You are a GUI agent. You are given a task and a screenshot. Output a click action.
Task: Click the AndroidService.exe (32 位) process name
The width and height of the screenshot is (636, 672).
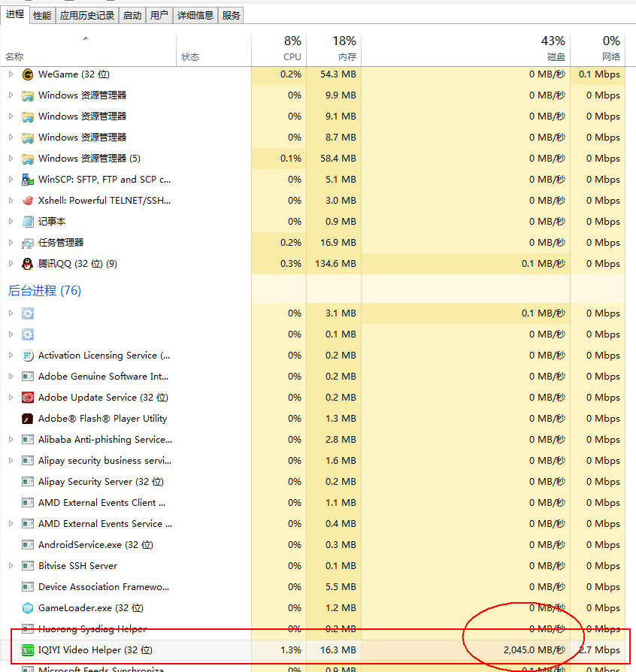[x=95, y=545]
